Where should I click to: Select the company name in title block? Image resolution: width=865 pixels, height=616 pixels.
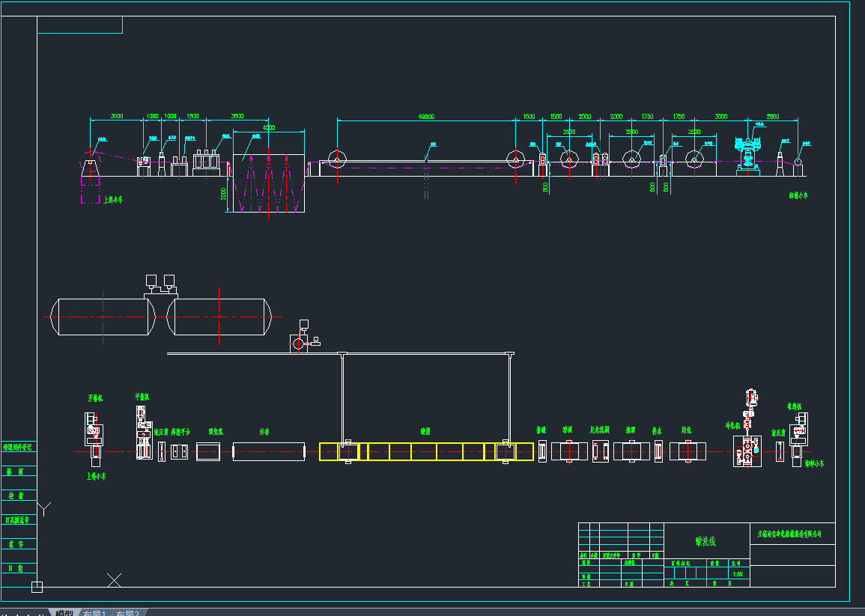click(789, 534)
